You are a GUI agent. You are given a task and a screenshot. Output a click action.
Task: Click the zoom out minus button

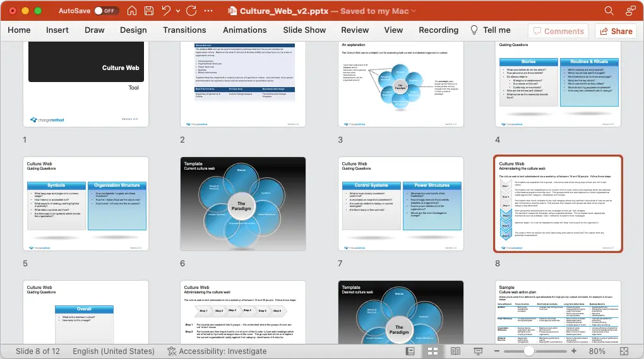[x=496, y=351]
